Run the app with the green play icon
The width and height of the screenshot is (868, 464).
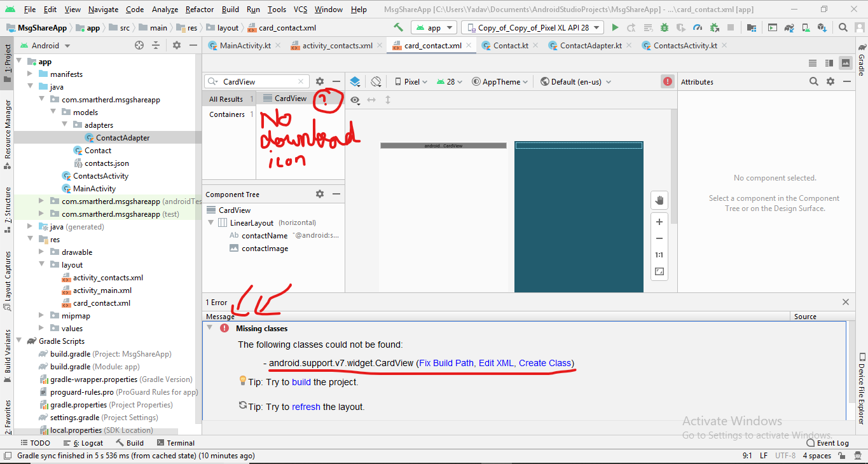click(x=615, y=27)
